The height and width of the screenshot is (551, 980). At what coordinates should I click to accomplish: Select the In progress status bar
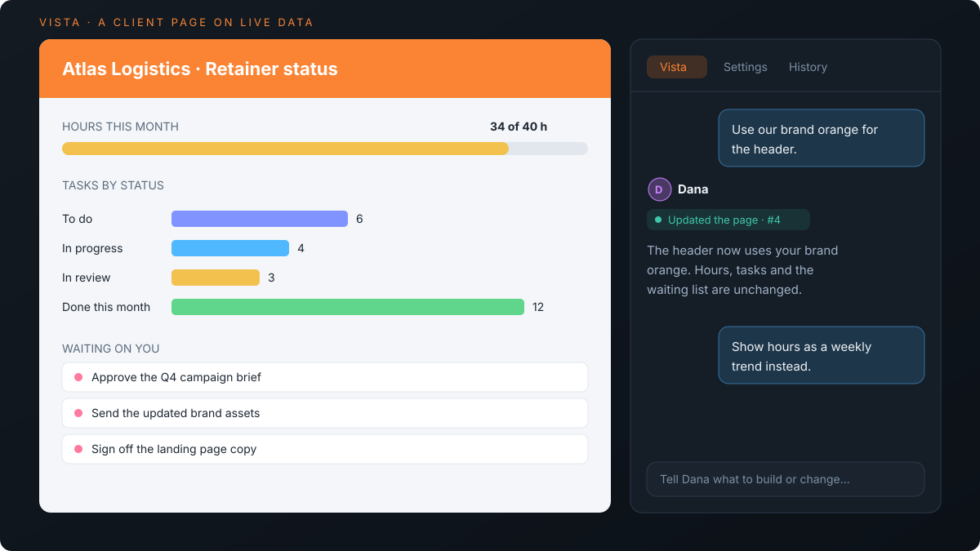[x=230, y=248]
